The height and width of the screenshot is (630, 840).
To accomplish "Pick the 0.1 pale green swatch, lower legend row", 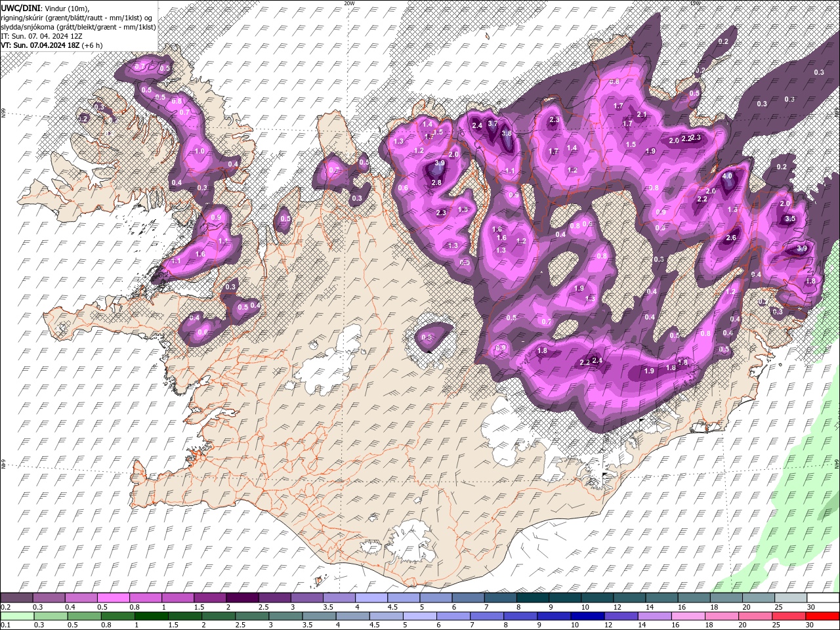I will [17, 616].
